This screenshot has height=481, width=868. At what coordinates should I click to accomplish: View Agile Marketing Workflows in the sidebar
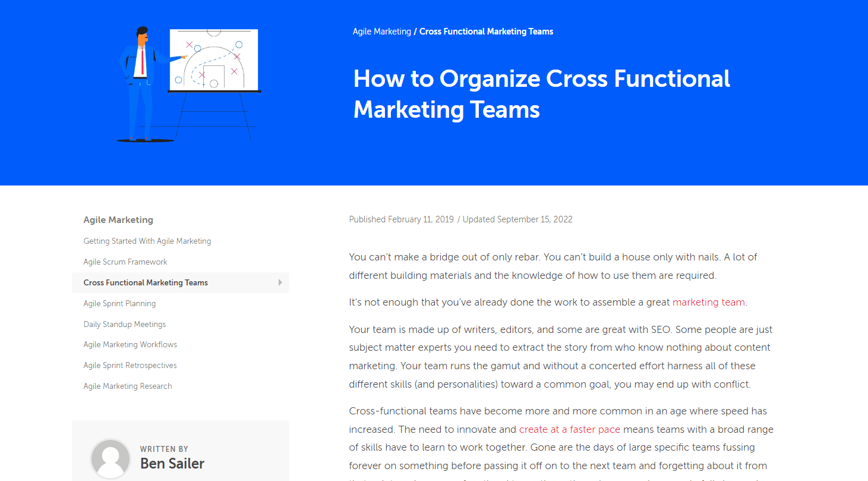tap(130, 345)
